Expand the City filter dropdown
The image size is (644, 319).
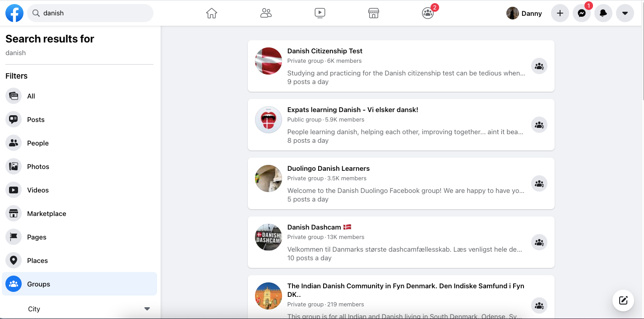[x=147, y=309]
